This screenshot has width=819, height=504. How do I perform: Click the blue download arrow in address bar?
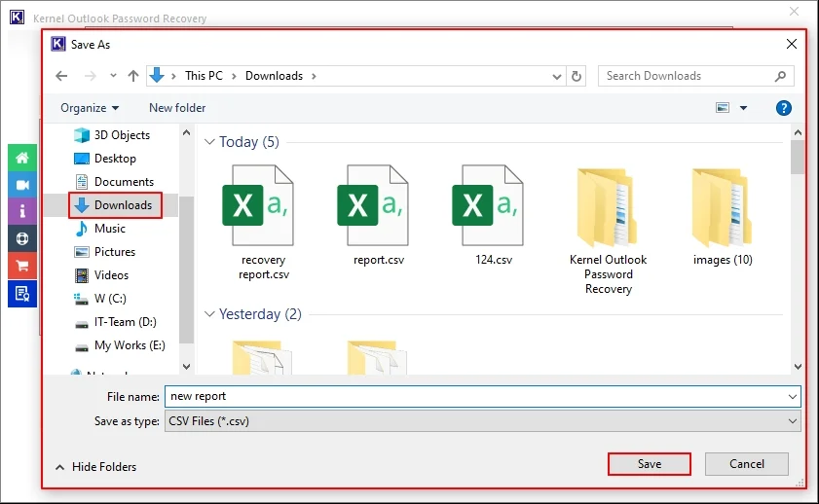click(157, 76)
